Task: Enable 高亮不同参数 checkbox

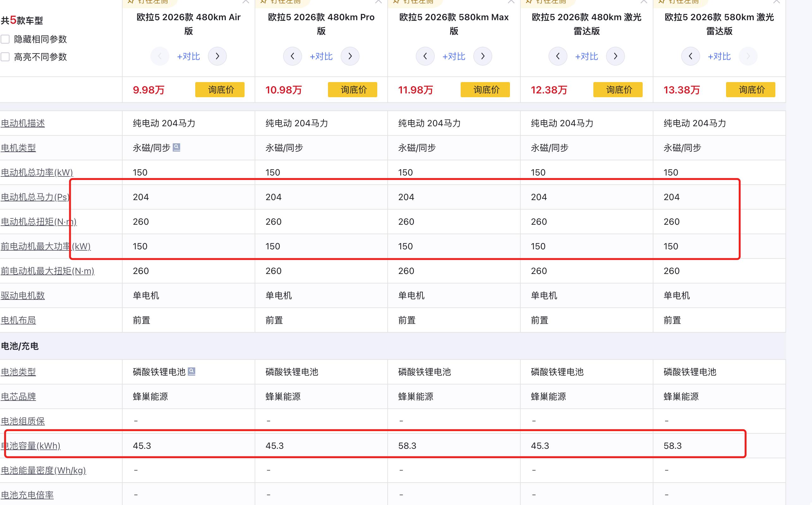Action: 5,57
